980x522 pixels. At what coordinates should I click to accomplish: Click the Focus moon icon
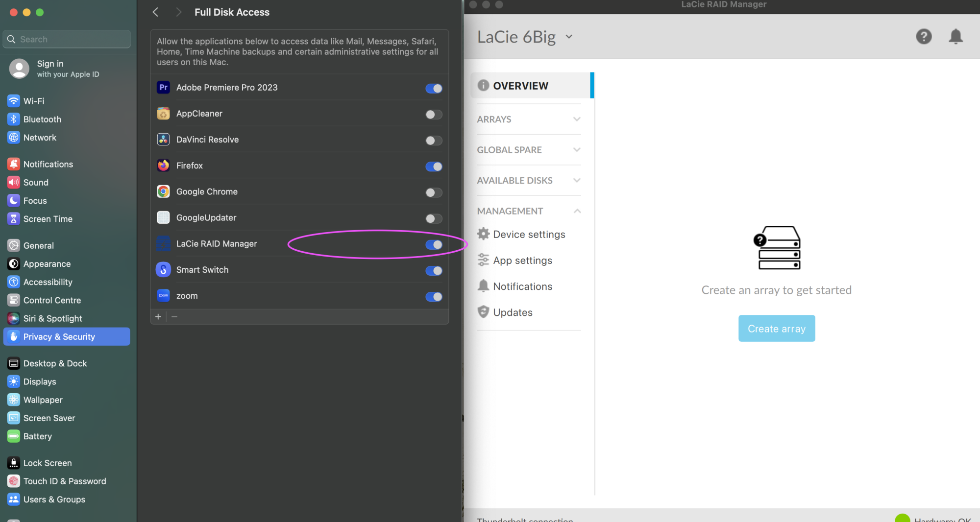14,200
